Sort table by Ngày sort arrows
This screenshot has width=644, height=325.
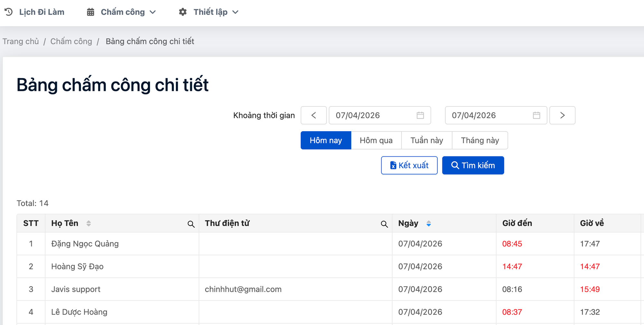coord(429,223)
